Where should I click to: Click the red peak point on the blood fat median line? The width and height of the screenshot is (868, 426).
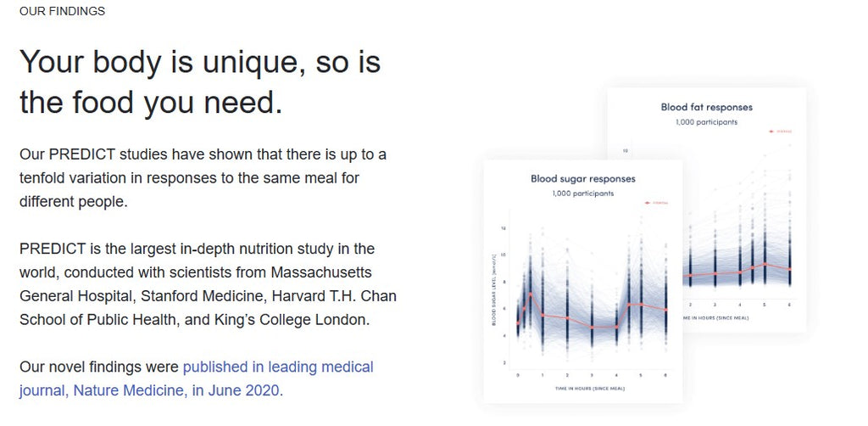[x=765, y=264]
